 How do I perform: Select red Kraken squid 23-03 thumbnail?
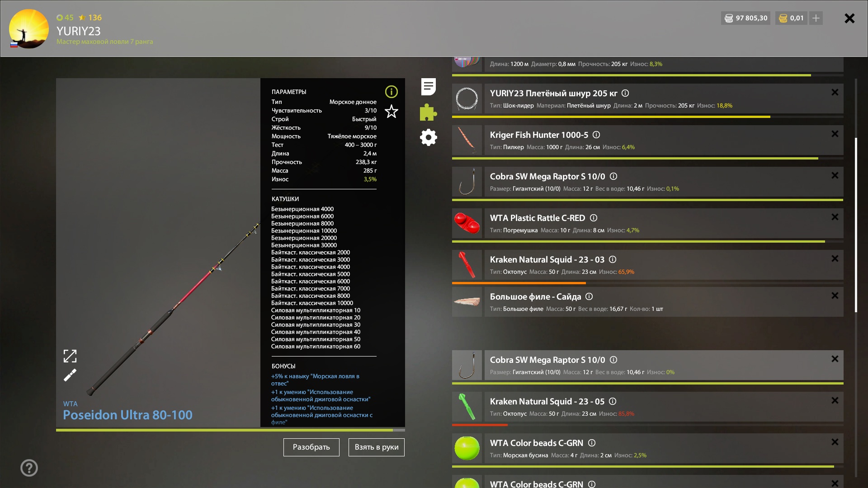(x=467, y=265)
